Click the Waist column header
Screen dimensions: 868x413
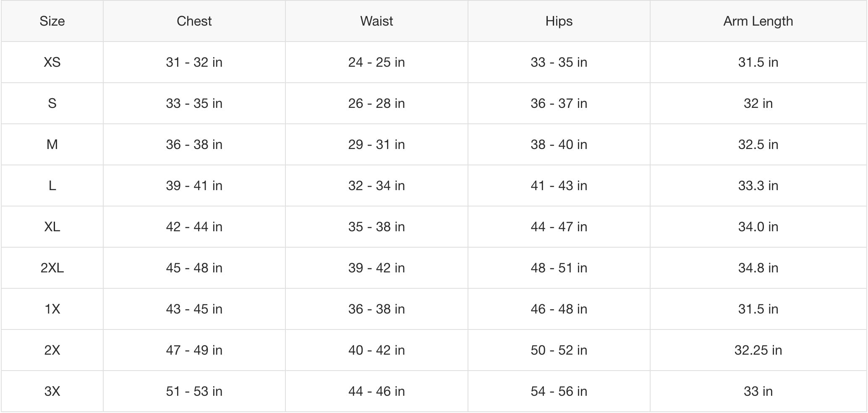376,21
